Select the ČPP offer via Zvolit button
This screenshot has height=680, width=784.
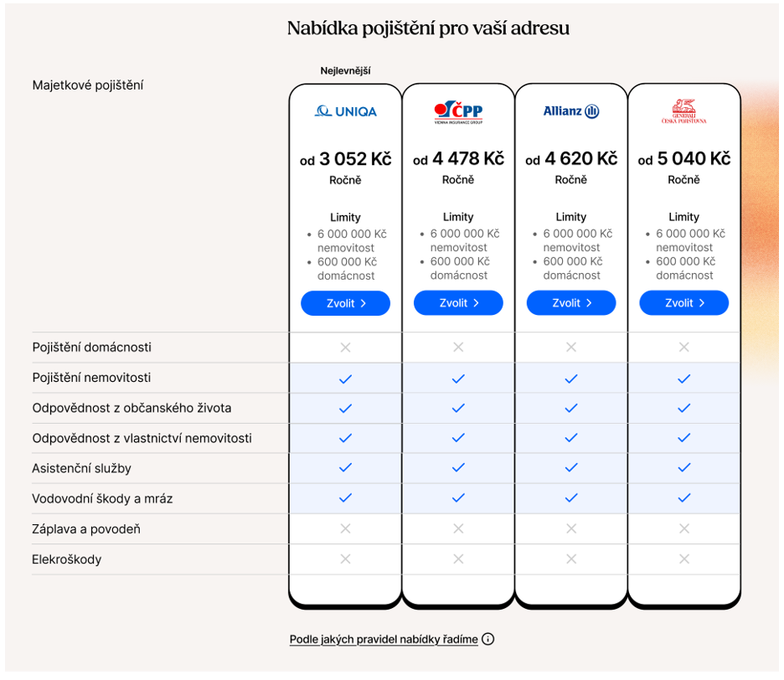click(x=458, y=303)
